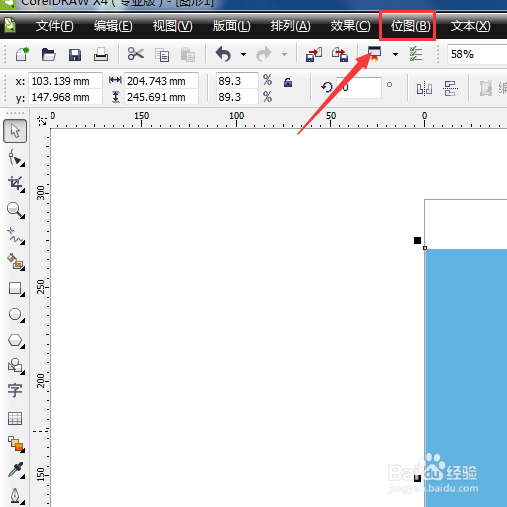Open the 效果(C) menu
This screenshot has width=507, height=507.
[350, 26]
